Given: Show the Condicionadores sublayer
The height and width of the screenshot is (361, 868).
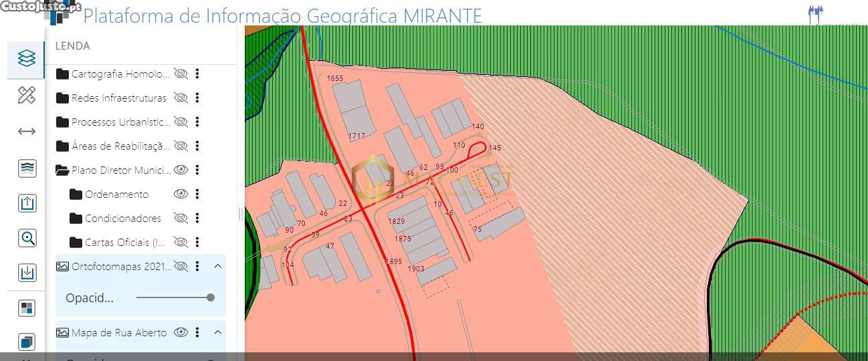Looking at the screenshot, I should click(x=181, y=218).
